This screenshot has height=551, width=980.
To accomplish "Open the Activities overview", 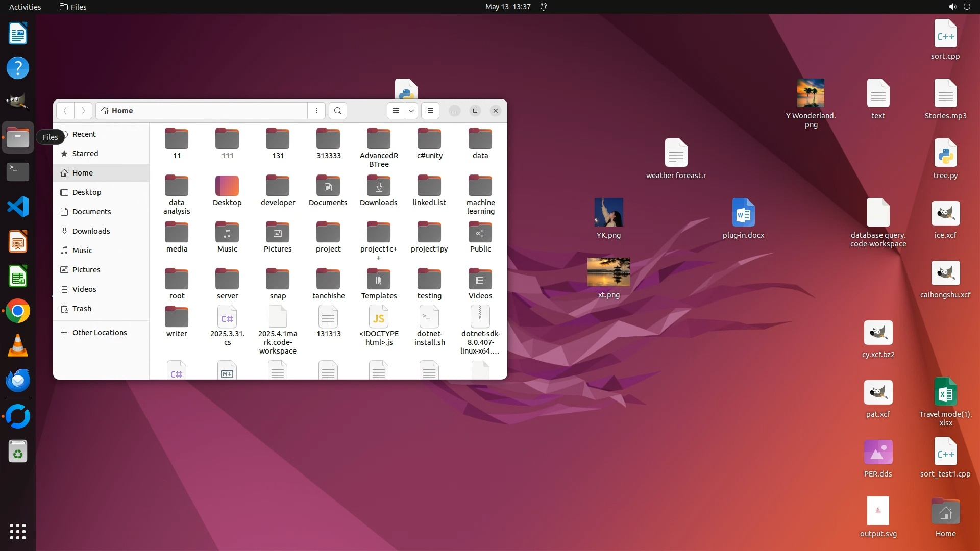I will tap(25, 7).
